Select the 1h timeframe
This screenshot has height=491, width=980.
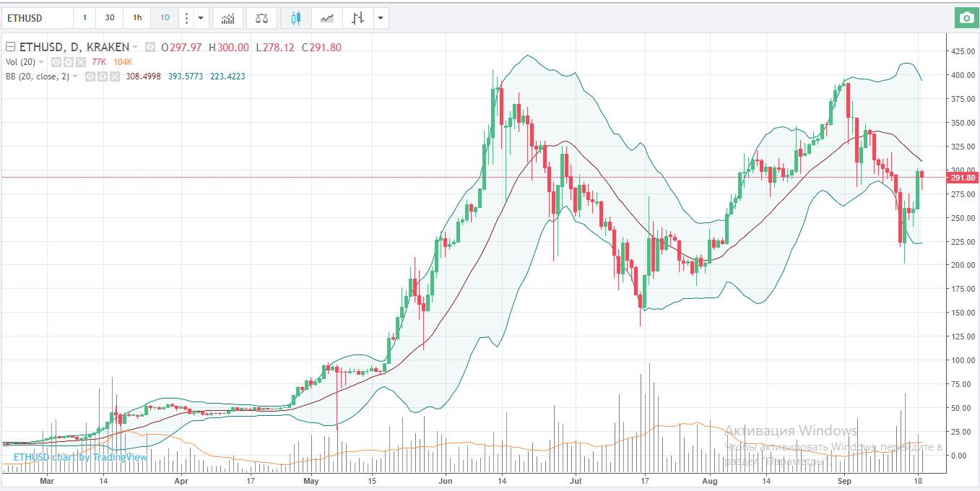(x=136, y=17)
